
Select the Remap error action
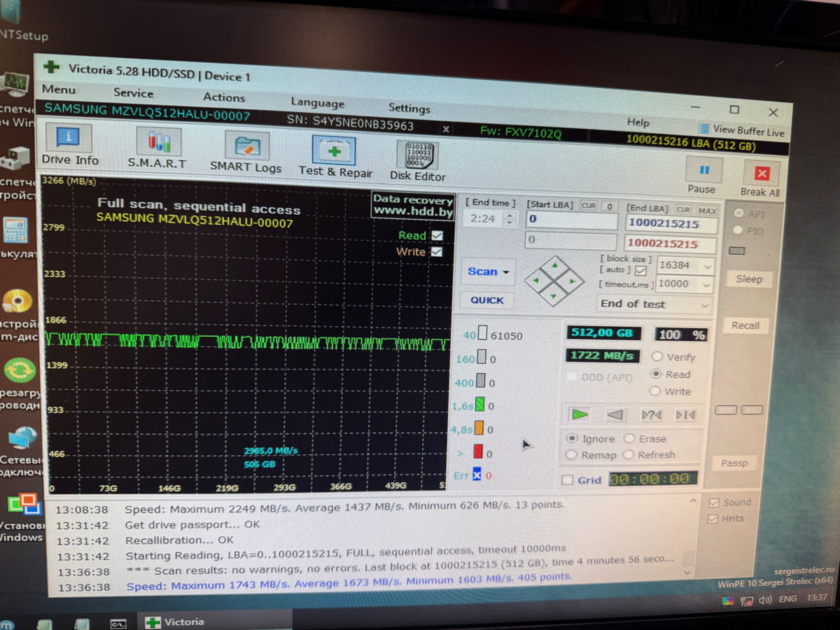[571, 455]
